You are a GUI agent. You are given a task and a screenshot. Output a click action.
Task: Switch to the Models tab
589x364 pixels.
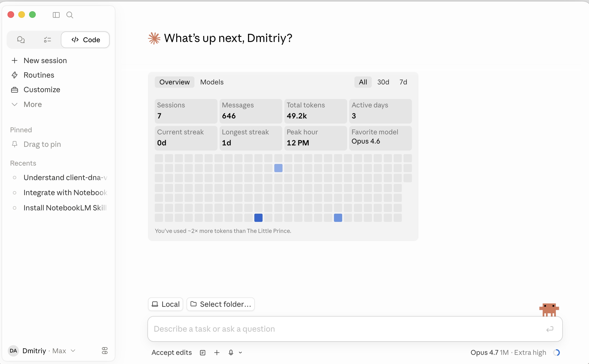click(212, 82)
